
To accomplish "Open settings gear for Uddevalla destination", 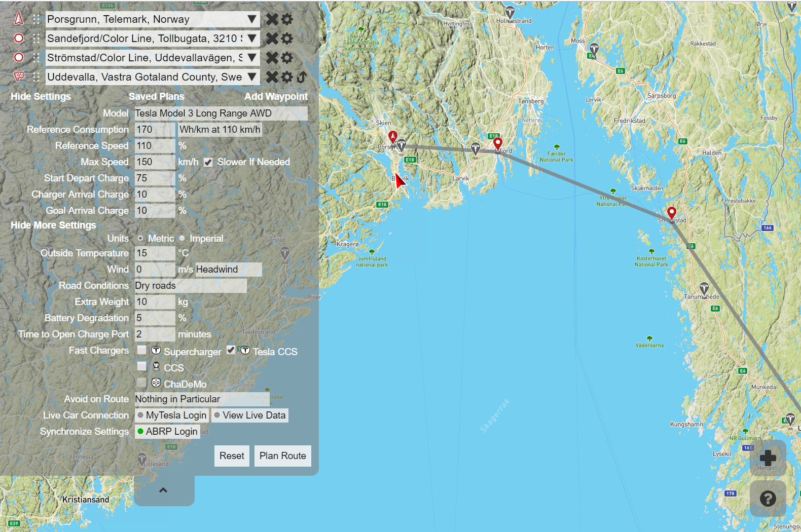I will 287,77.
